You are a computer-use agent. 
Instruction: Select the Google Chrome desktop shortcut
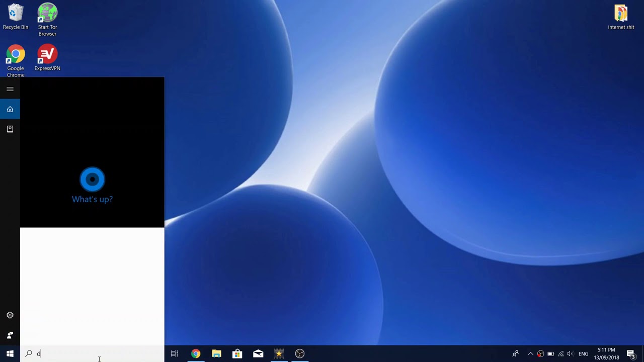click(16, 61)
